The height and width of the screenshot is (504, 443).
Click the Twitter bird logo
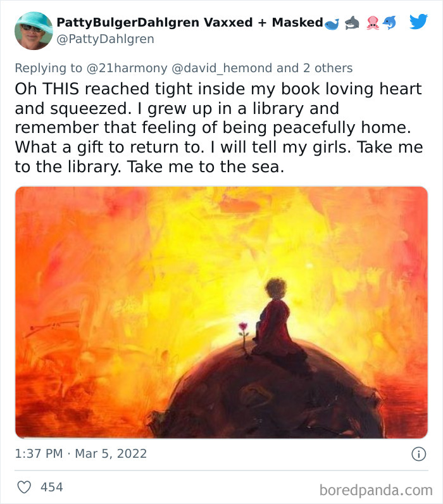[x=418, y=22]
